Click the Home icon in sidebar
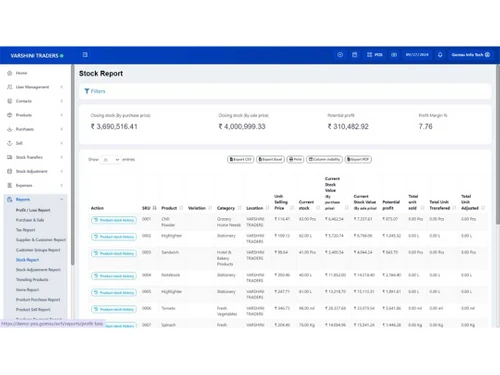The height and width of the screenshot is (375, 500). (10, 73)
